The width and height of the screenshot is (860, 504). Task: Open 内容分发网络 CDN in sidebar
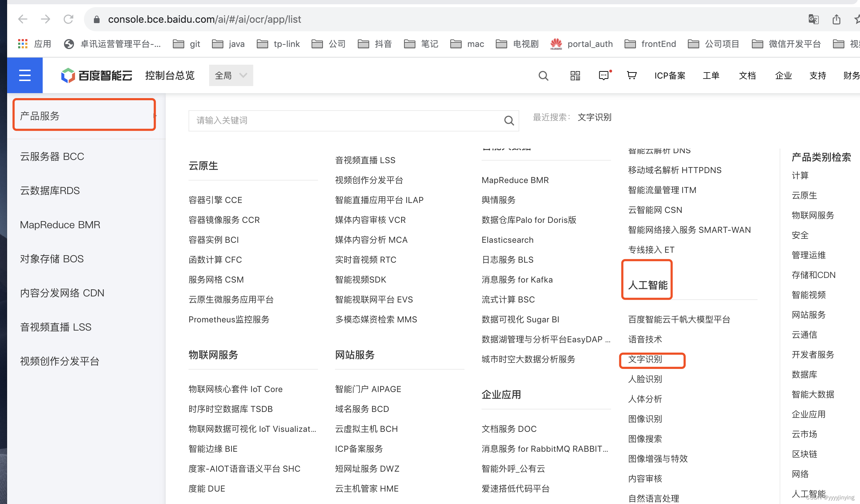[x=62, y=293]
